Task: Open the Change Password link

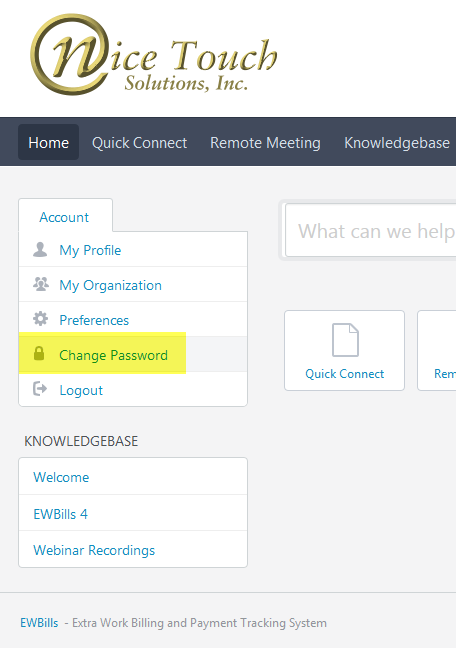Action: click(113, 355)
